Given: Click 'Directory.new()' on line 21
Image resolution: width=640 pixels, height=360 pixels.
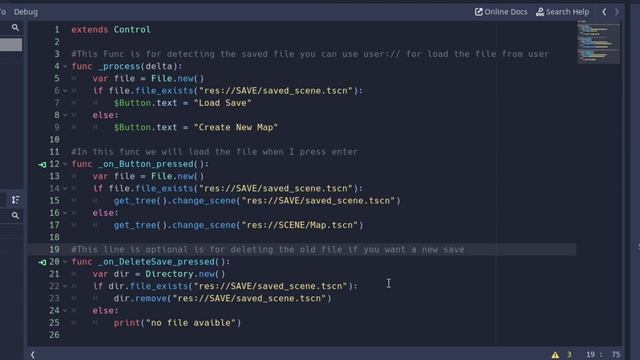Looking at the screenshot, I should click(185, 274).
